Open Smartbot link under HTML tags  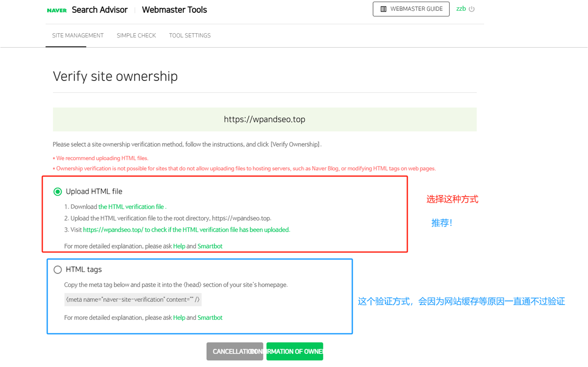[x=210, y=317]
